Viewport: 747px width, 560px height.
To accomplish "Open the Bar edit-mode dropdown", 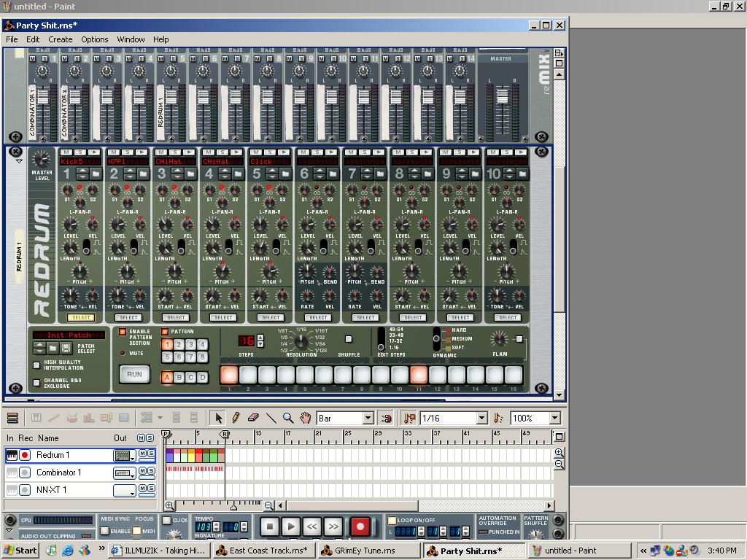I will pyautogui.click(x=368, y=418).
